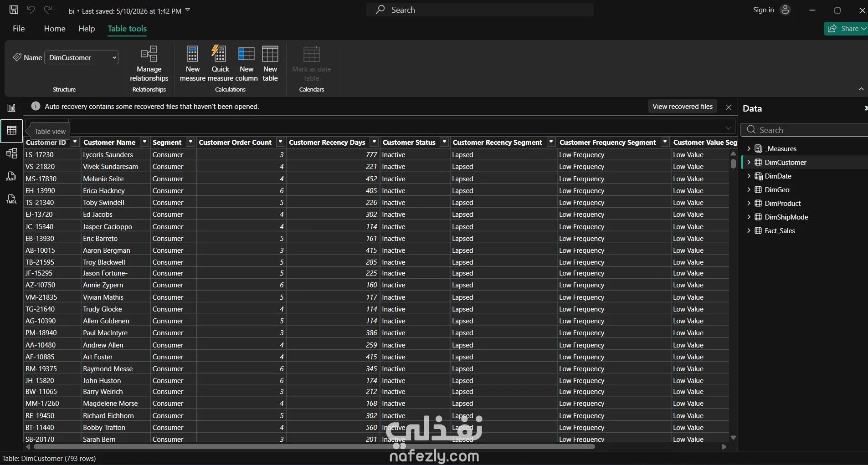This screenshot has height=465, width=868.
Task: Select the Table tools tab
Action: pos(127,28)
